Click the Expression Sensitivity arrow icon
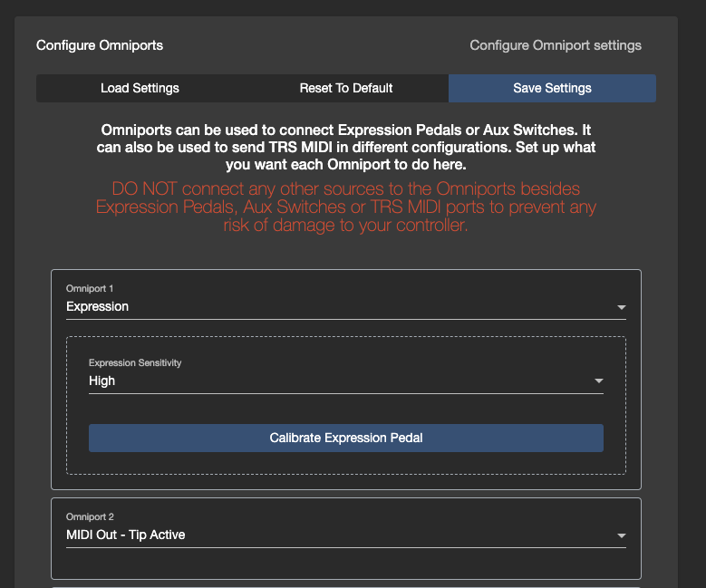 pos(598,381)
